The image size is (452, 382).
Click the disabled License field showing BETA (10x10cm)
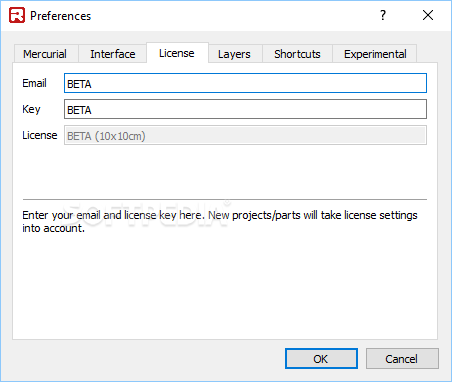click(245, 135)
